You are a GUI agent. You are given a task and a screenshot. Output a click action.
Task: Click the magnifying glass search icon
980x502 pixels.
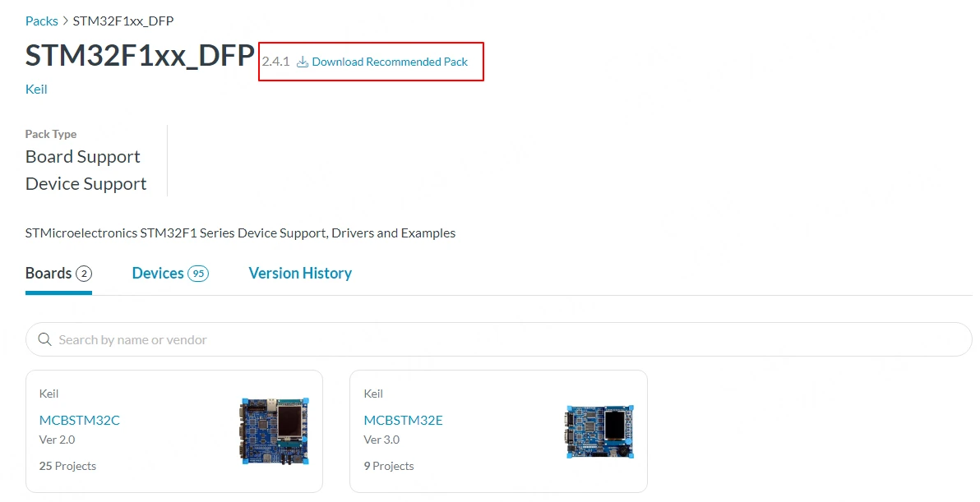43,339
